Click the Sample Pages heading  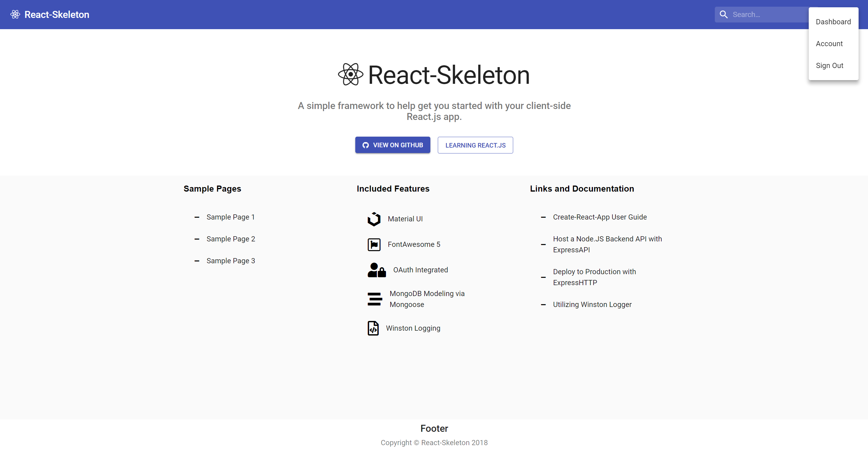[x=212, y=189]
